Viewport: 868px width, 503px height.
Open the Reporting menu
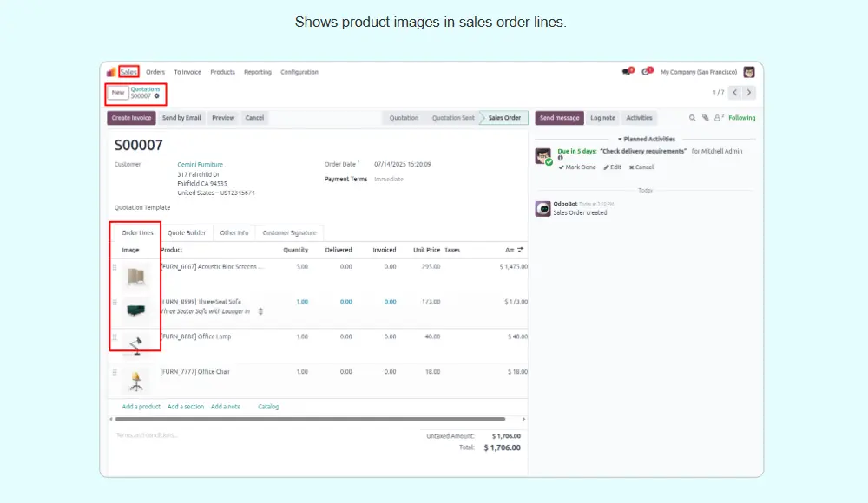pyautogui.click(x=257, y=72)
